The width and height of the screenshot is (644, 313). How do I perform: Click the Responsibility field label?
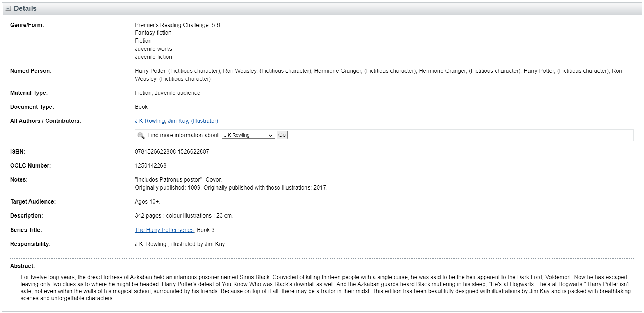[x=30, y=244]
